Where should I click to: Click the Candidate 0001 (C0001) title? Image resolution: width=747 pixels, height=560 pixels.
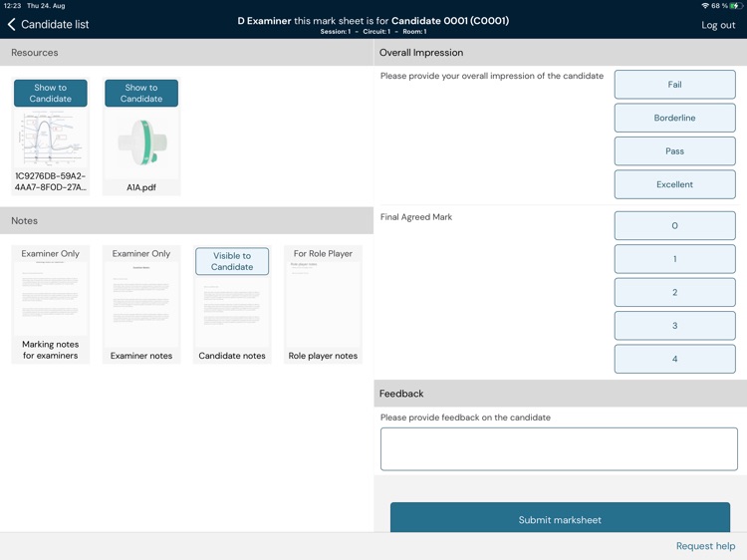(450, 21)
